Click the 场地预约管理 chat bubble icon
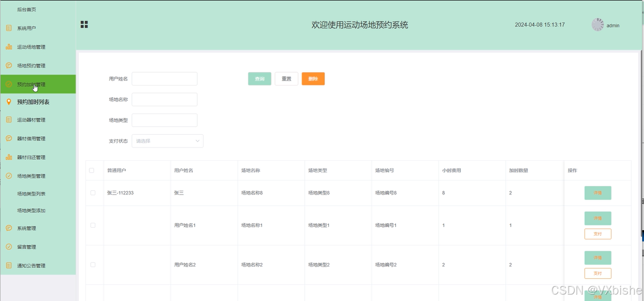 click(9, 65)
